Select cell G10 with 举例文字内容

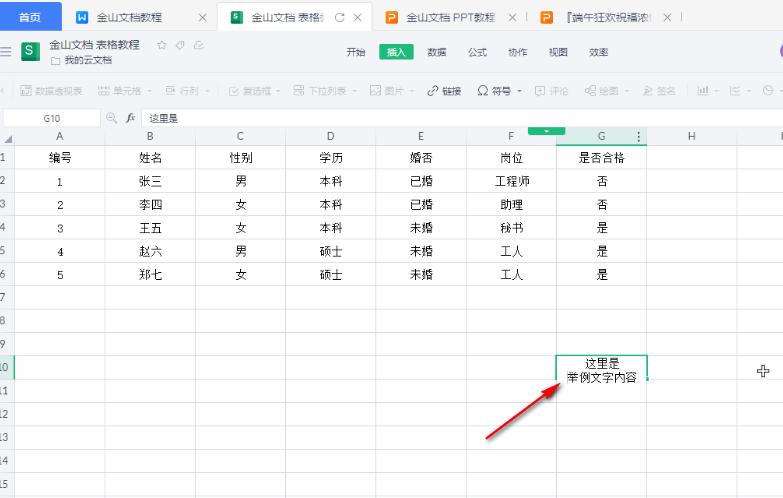[x=601, y=370]
